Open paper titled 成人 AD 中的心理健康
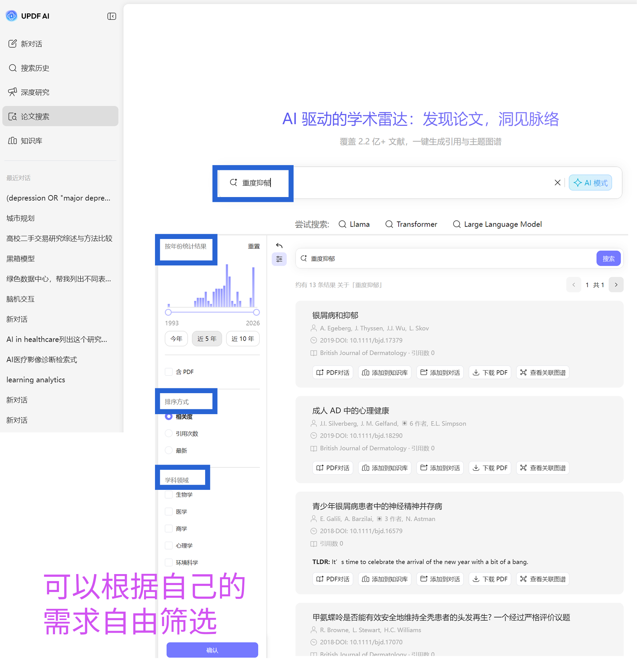Screen dimensions: 637x672 [350, 411]
